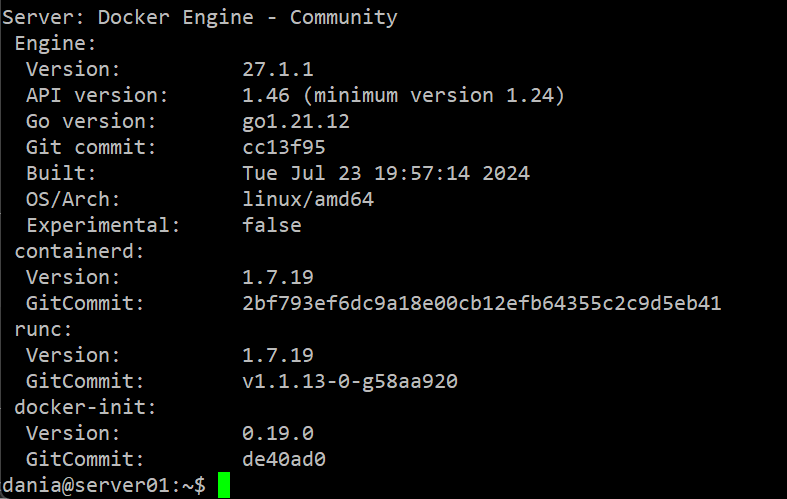Click the "Experimental:" field label

click(x=104, y=225)
